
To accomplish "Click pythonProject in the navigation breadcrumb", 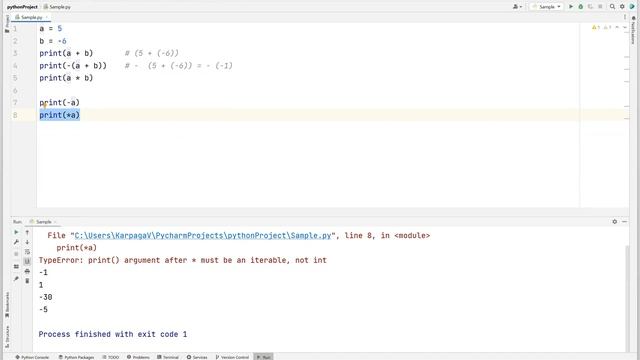I will (x=22, y=7).
